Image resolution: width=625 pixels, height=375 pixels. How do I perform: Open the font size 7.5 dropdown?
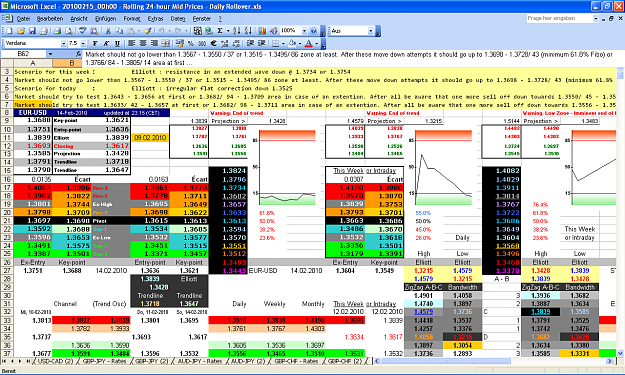pyautogui.click(x=83, y=43)
